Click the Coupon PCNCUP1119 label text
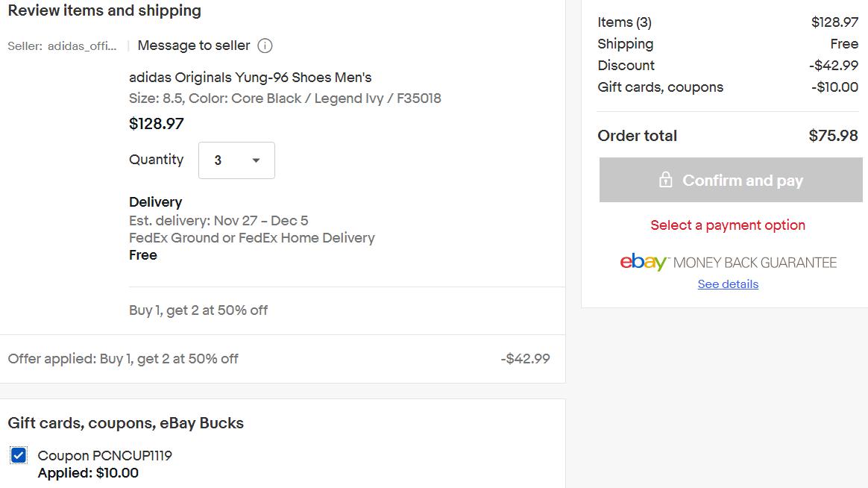 click(104, 455)
